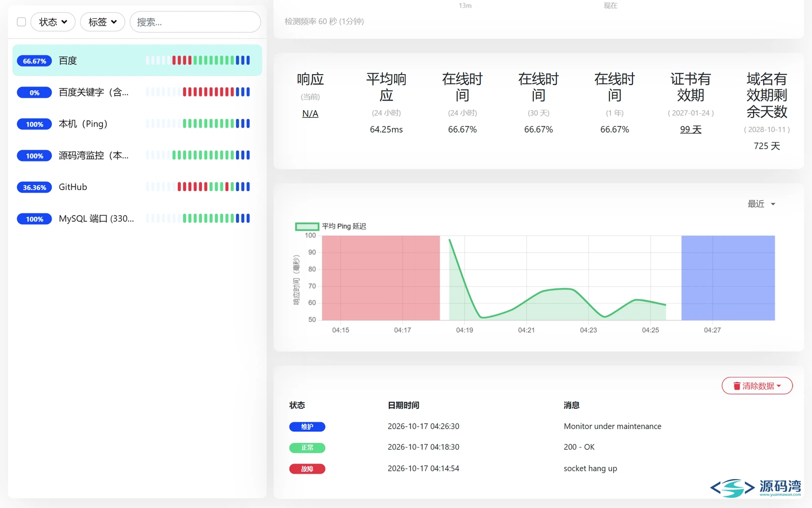Toggle the 平均 Ping 延迟 legend swatch
The height and width of the screenshot is (508, 812).
tap(308, 227)
